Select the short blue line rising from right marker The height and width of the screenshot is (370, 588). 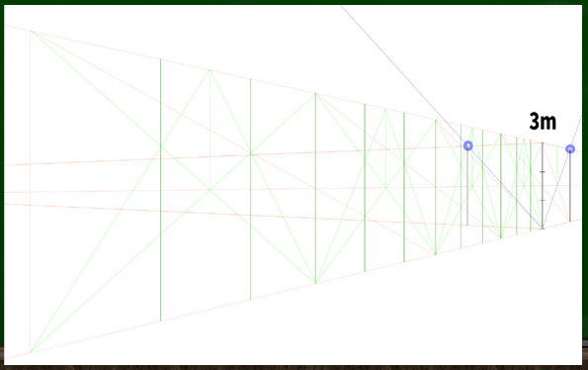(x=576, y=133)
